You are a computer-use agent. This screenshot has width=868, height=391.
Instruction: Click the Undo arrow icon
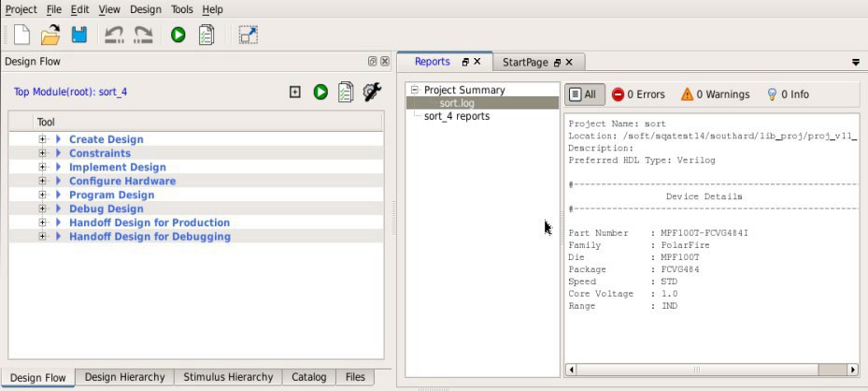point(113,36)
